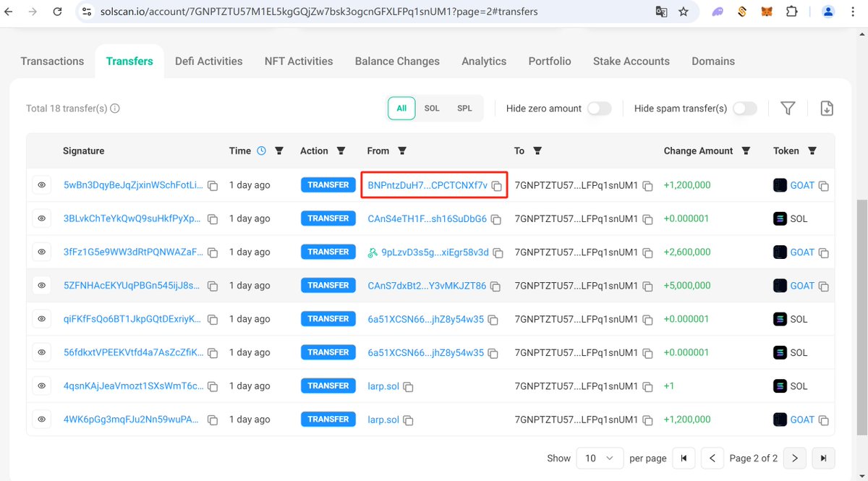This screenshot has width=868, height=481.
Task: Open sender address 6a51XCSN66 in the qiFKfFsQo6 row
Action: click(426, 319)
